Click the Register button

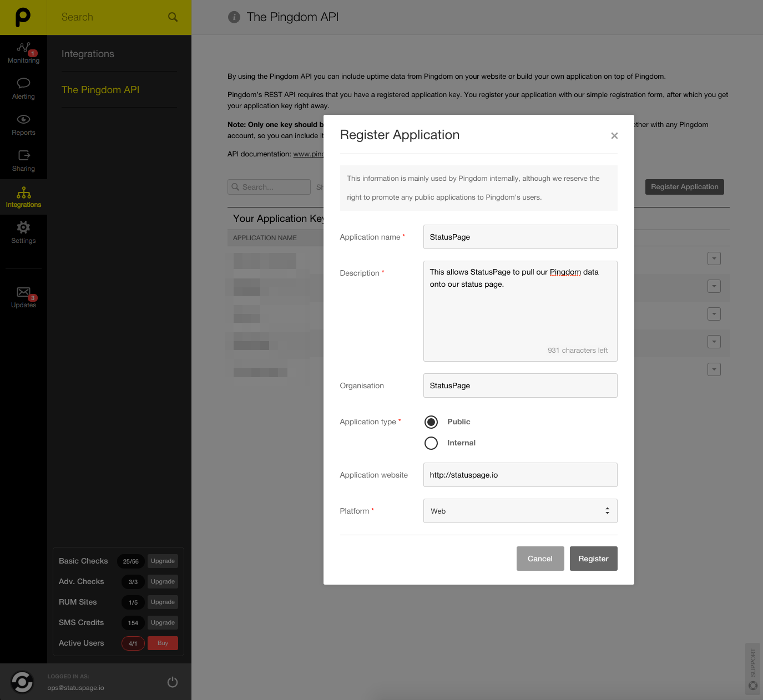point(594,559)
